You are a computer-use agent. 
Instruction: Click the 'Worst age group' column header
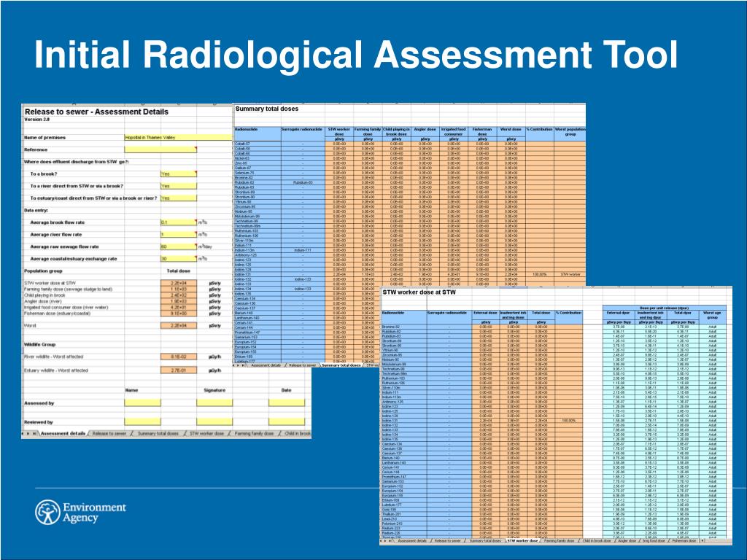[x=712, y=315]
